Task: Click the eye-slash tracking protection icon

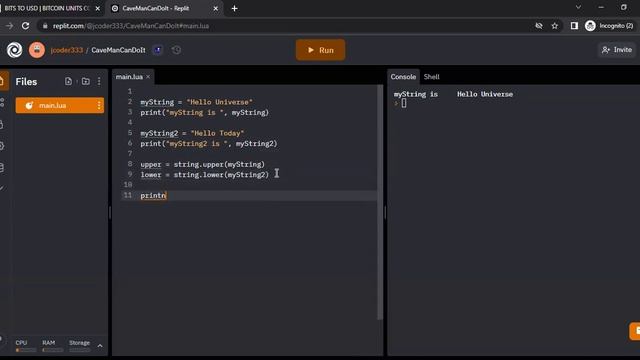Action: 539,26
